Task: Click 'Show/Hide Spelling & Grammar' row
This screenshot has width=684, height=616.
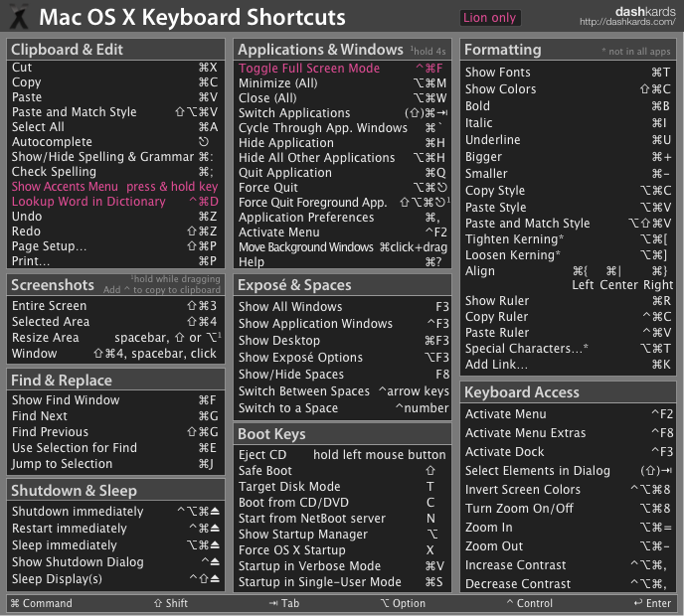Action: click(115, 157)
